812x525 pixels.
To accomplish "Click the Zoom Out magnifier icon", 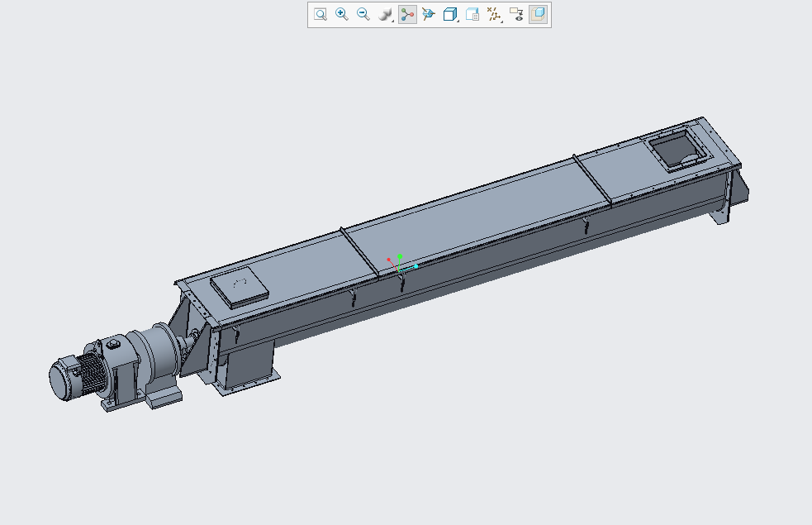I will (363, 15).
